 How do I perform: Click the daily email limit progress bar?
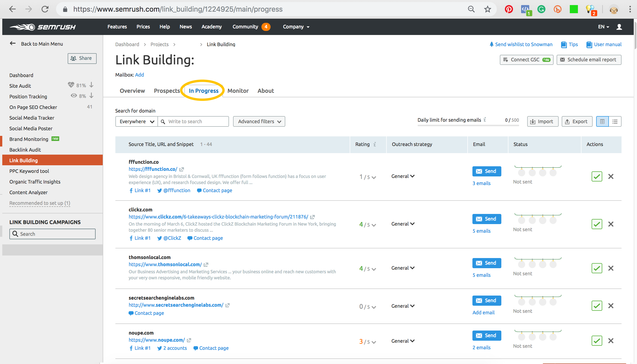pos(468,125)
